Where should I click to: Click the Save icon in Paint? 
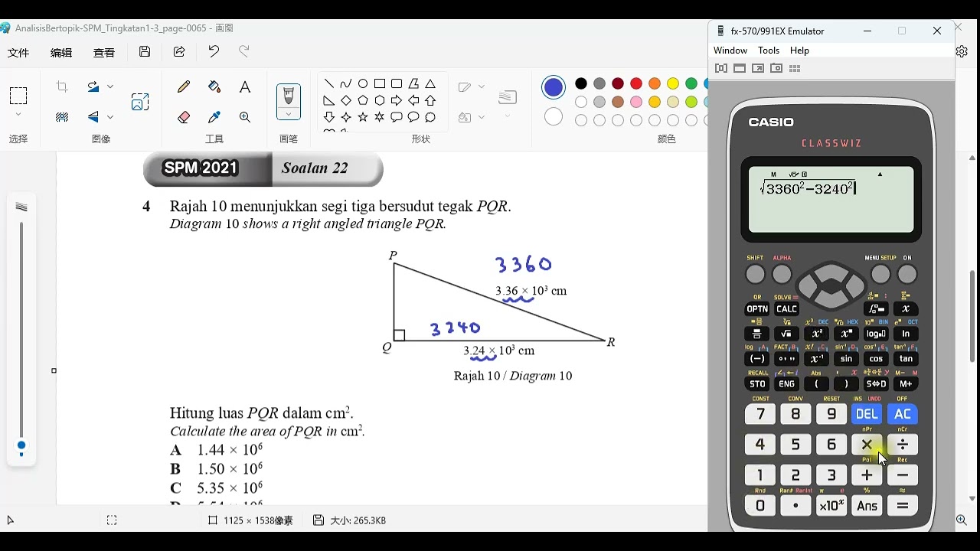tap(145, 52)
